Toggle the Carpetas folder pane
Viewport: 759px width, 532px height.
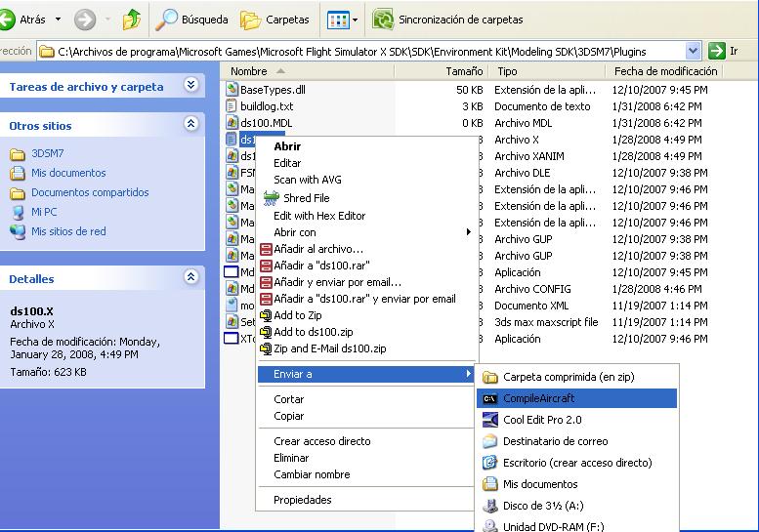[275, 20]
